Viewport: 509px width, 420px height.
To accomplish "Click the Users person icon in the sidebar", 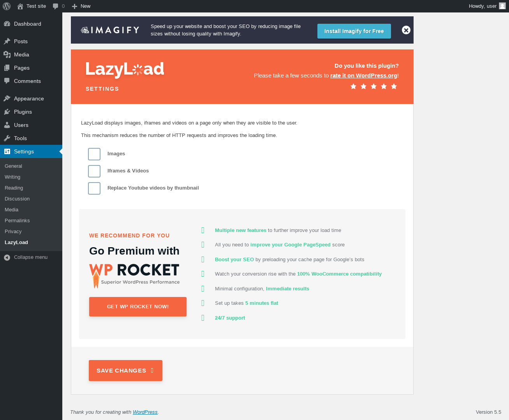I will tap(7, 125).
